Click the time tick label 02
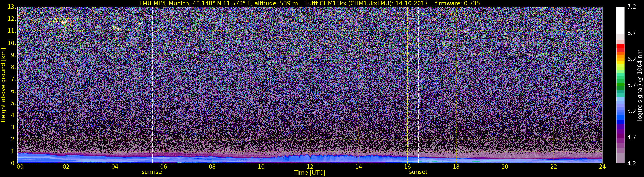Image resolution: width=644 pixels, height=177 pixels. coord(66,167)
